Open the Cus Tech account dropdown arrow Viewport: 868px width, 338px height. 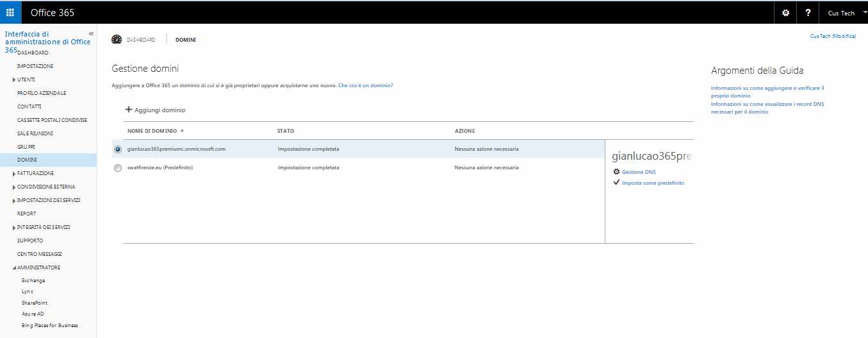click(x=865, y=13)
